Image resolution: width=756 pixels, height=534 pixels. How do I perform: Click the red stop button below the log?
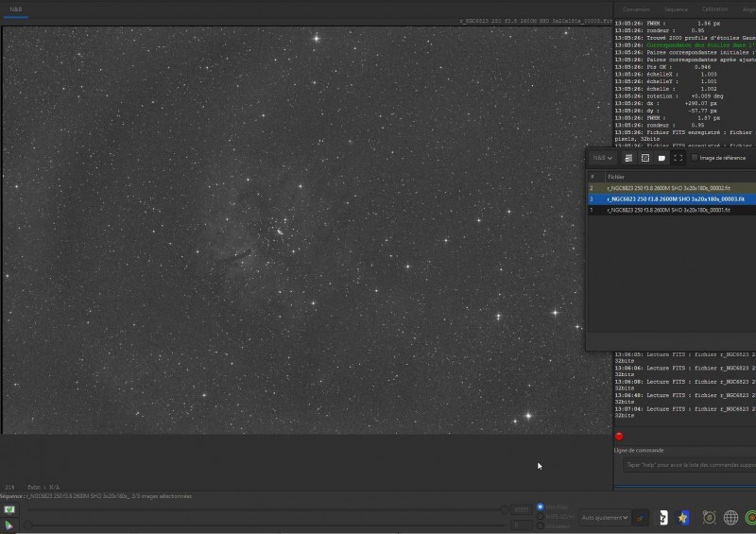coord(619,437)
